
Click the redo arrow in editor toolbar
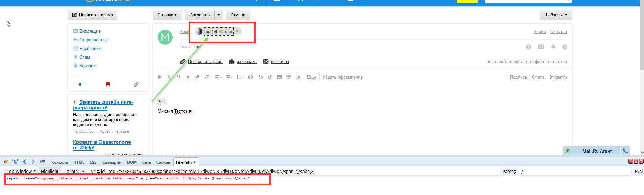point(270,77)
